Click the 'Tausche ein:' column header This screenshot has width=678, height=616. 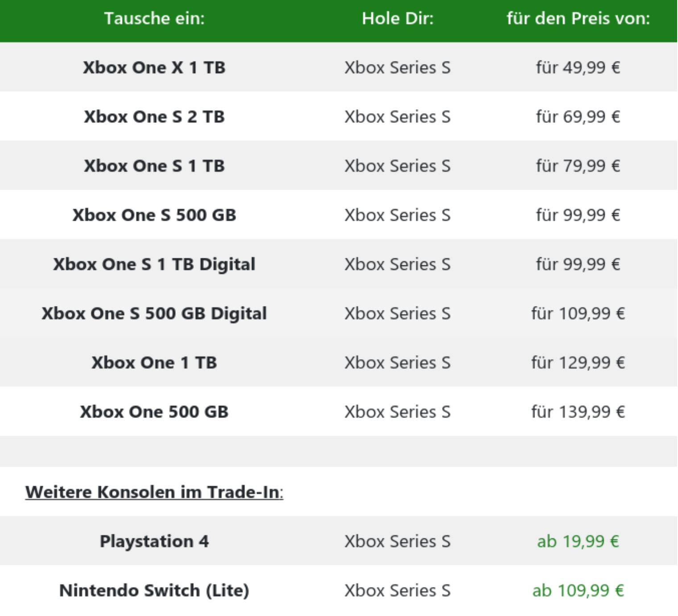click(x=154, y=18)
